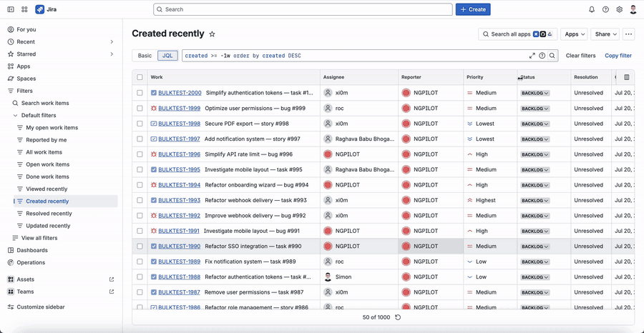Click the bug icon for BULKTEST-1999
This screenshot has height=333, width=644.
(x=154, y=109)
